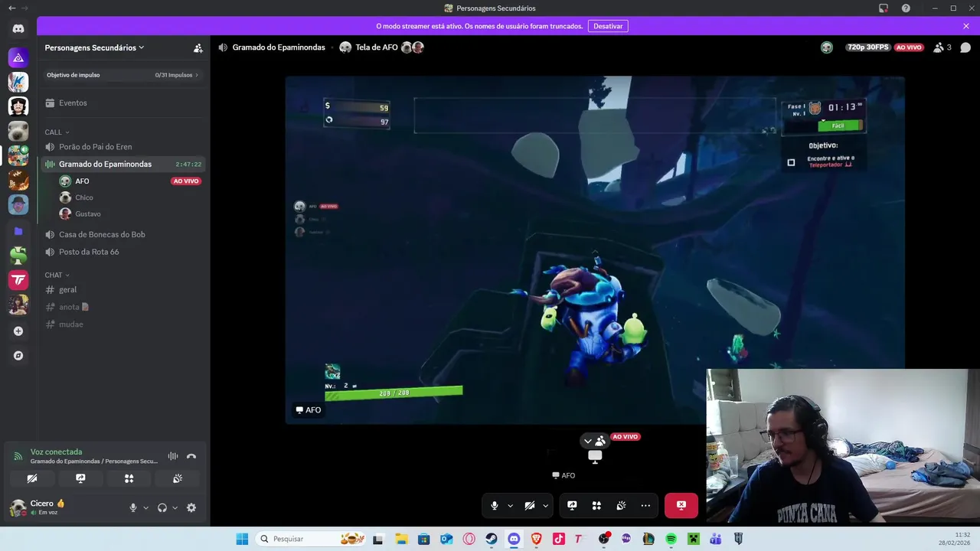Mute microphone beside the Cicero username
The height and width of the screenshot is (551, 980).
coord(133,507)
